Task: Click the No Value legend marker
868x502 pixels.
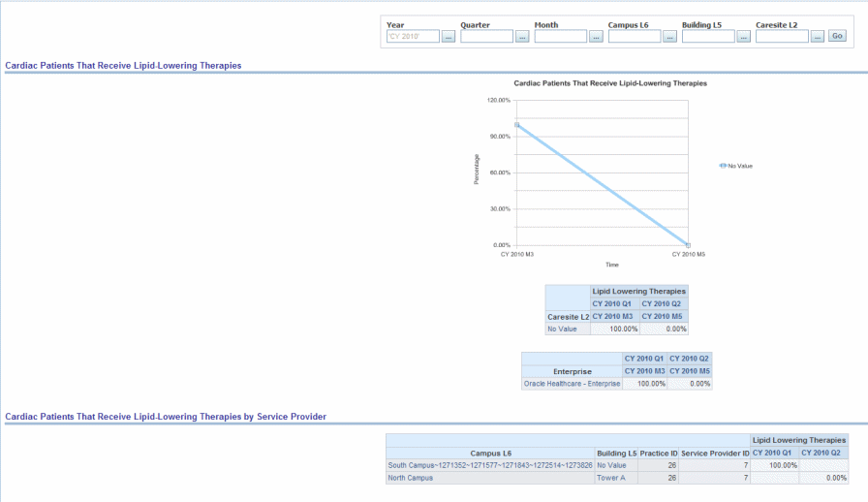Action: 723,166
